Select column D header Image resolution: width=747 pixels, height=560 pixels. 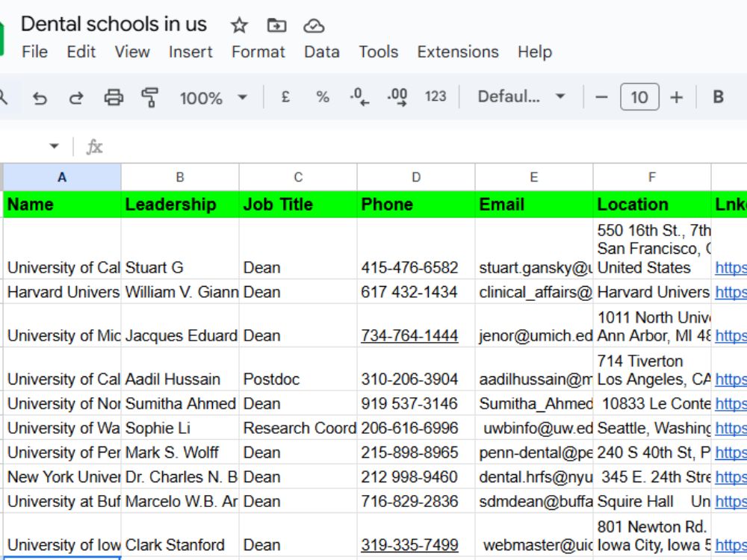[416, 177]
